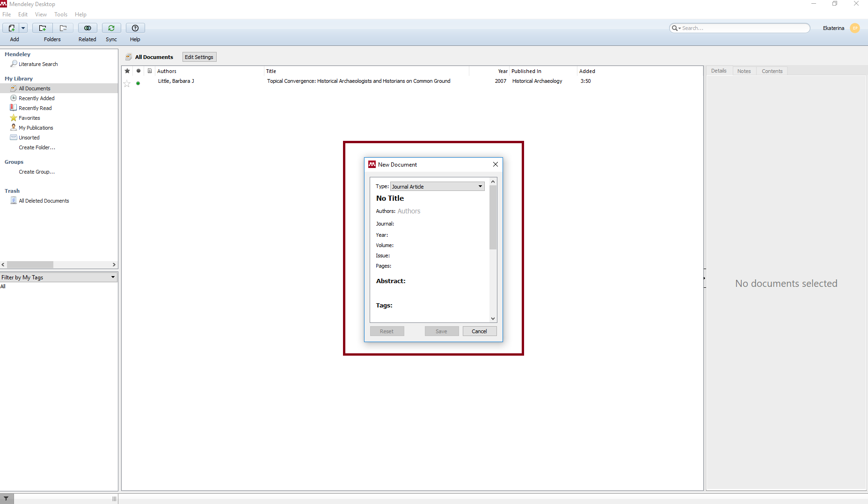Open the Tools menu
Viewport: 868px width, 504px height.
pos(61,15)
